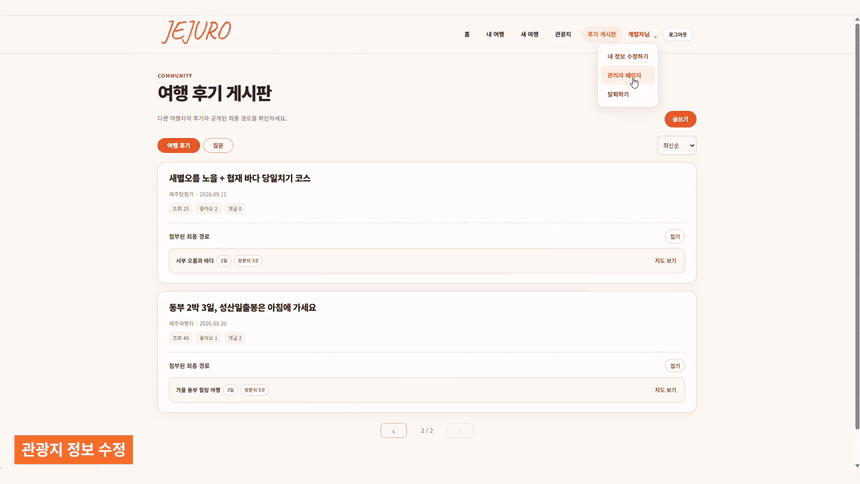Click the 좋아요 2 likes badge
This screenshot has width=860, height=484.
[208, 209]
